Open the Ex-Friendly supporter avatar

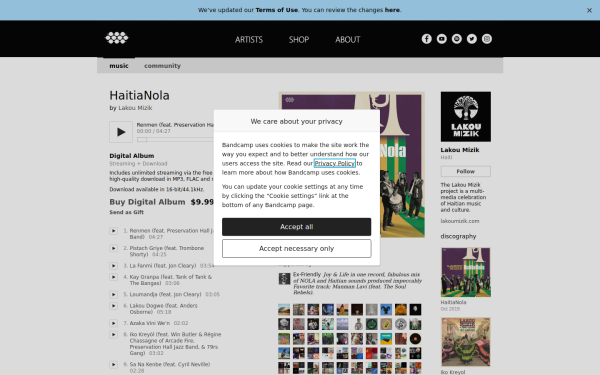(284, 279)
